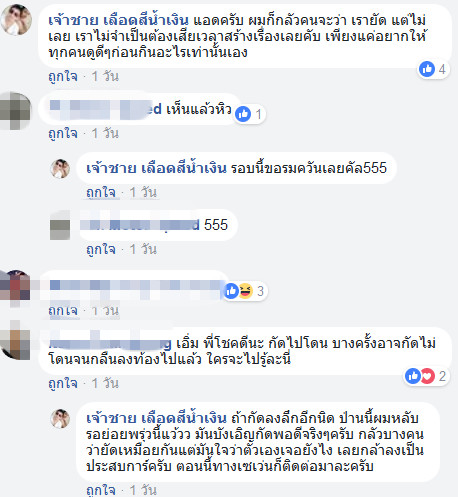Click thumbs-up icon beside laughing emoji
This screenshot has width=458, height=497.
231,291
